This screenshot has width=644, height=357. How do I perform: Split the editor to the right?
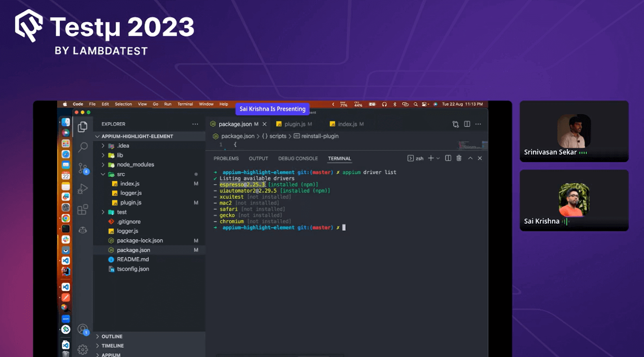467,124
